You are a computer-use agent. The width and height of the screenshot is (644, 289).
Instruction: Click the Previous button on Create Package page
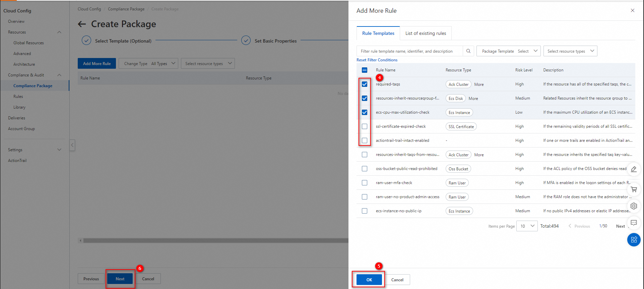[x=91, y=279]
